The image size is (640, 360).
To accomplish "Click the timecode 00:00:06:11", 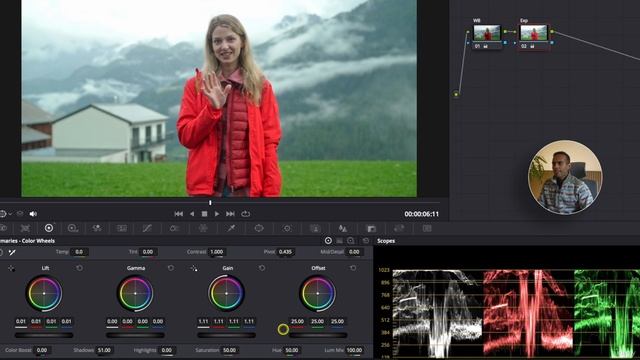I will [x=422, y=214].
